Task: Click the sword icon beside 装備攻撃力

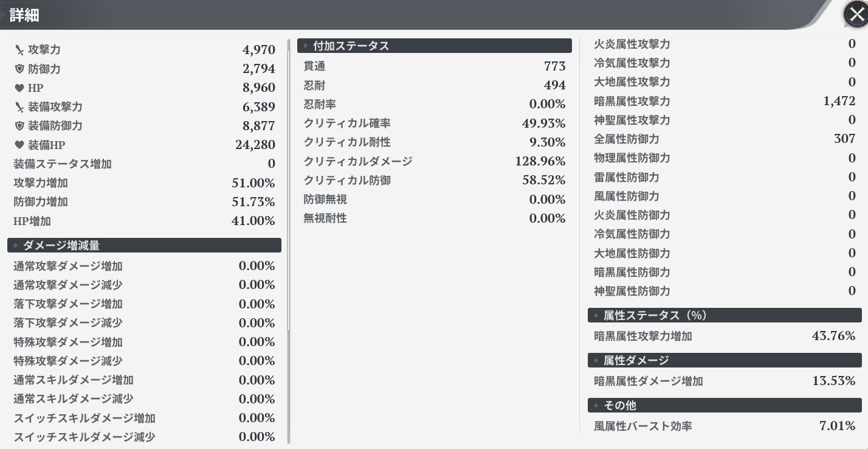Action: (19, 107)
